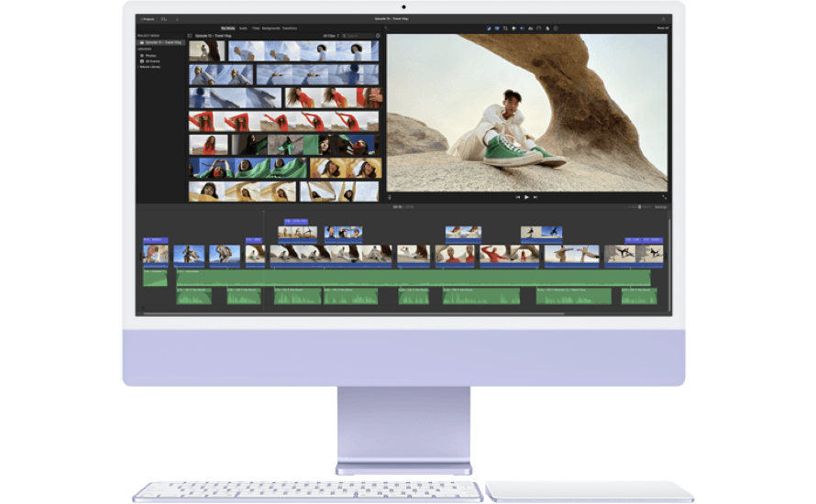This screenshot has height=504, width=816.
Task: Select the Cropping tool
Action: coord(505,28)
